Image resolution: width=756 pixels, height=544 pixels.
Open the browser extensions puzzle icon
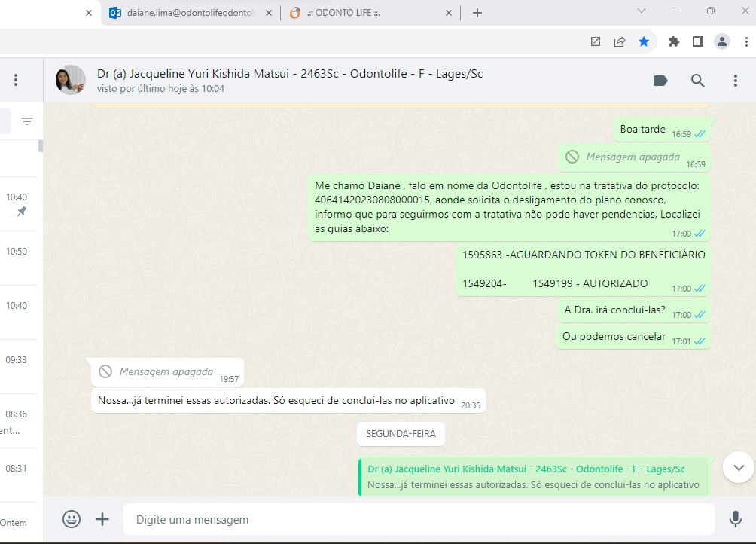tap(674, 41)
